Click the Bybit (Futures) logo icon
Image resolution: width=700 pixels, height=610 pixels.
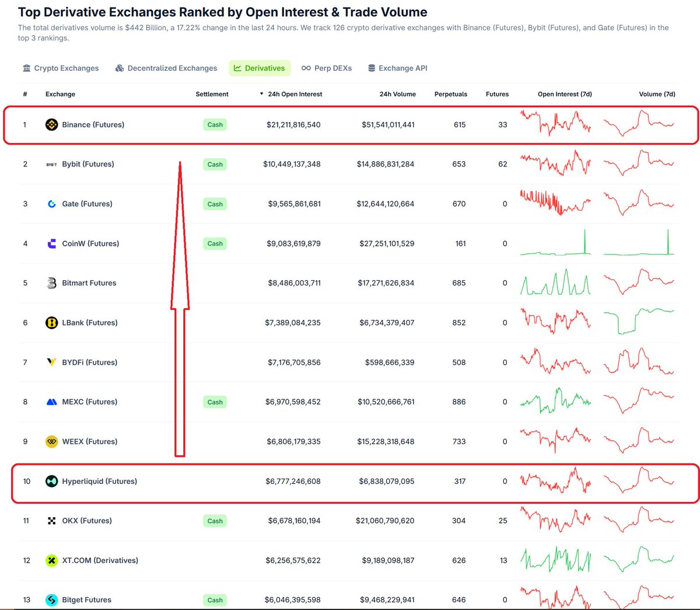[x=51, y=164]
